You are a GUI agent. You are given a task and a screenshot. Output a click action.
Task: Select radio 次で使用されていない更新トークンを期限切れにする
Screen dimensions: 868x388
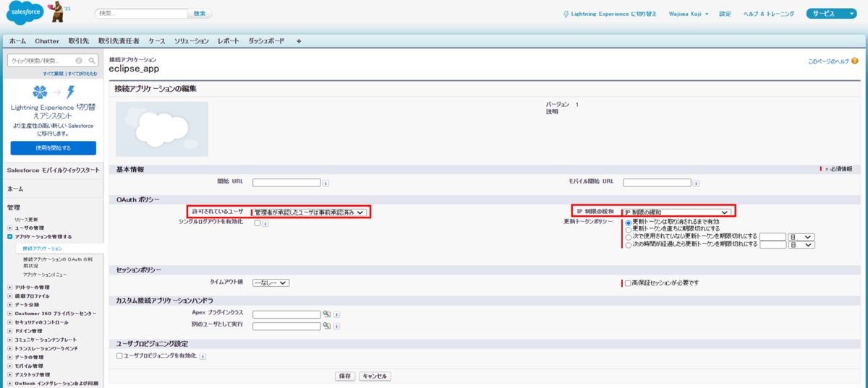(629, 237)
